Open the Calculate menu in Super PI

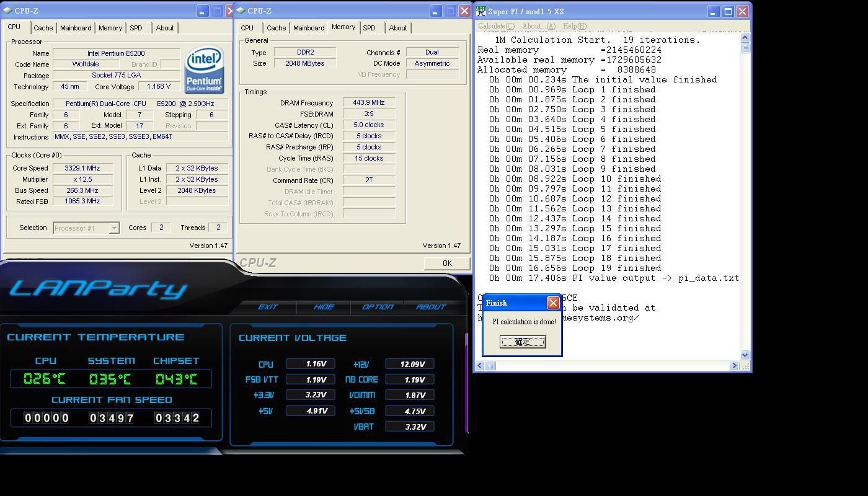click(496, 26)
